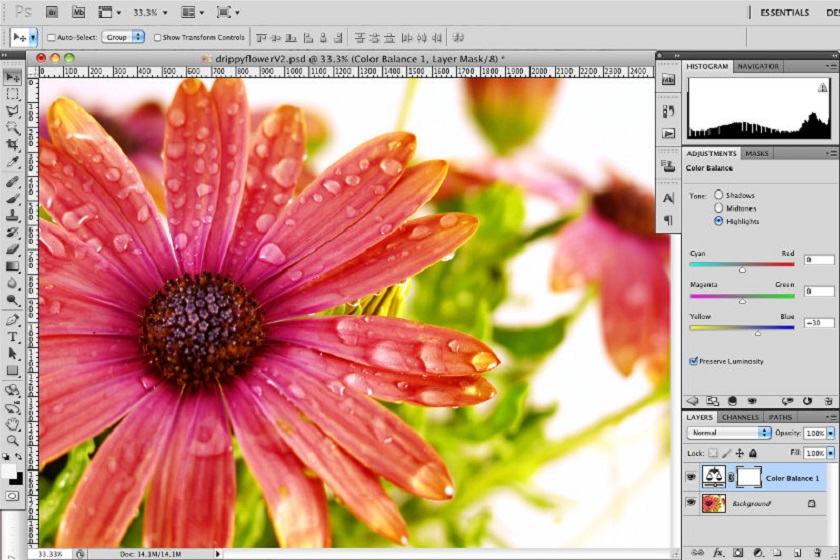Open the Auto-Select Group dropdown
The image size is (840, 560).
pos(124,37)
